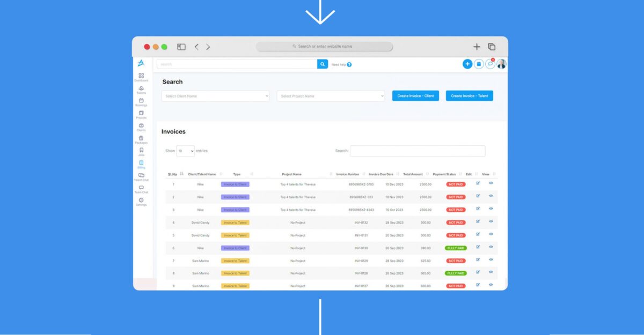
Task: Click the Settings gear in sidebar
Action: (141, 201)
